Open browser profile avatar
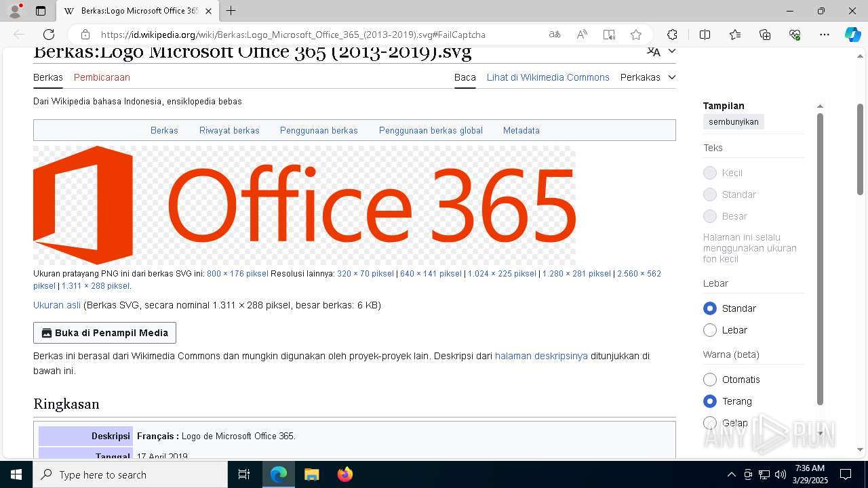The width and height of the screenshot is (868, 488). pyautogui.click(x=15, y=11)
